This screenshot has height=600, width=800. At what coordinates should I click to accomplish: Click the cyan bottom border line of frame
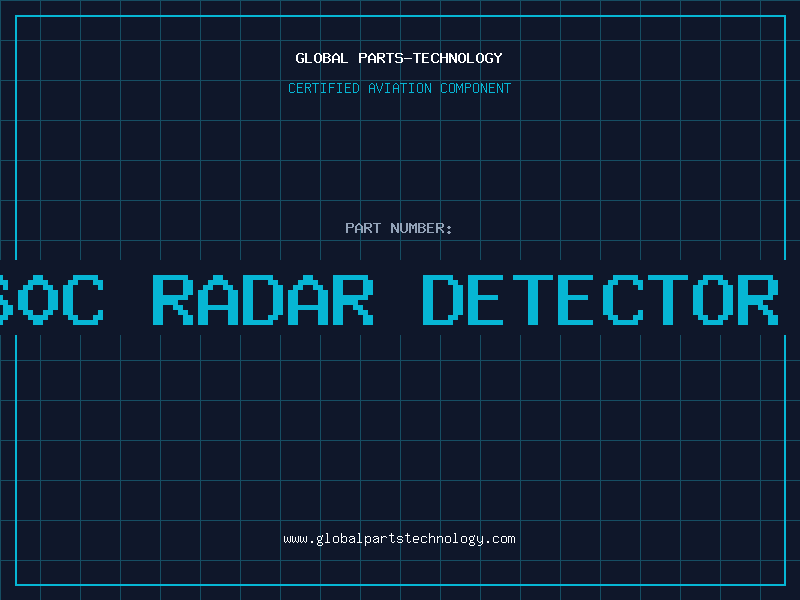pos(401,585)
